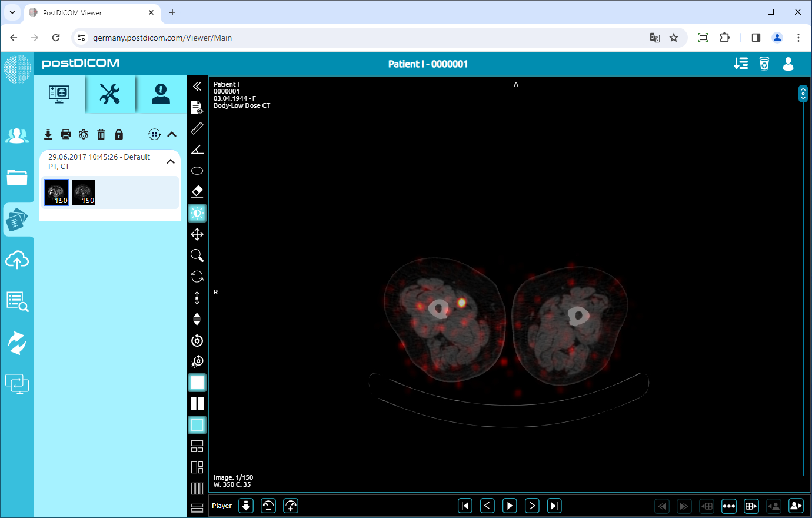This screenshot has height=518, width=812.
Task: Open the patient information tab
Action: click(161, 94)
